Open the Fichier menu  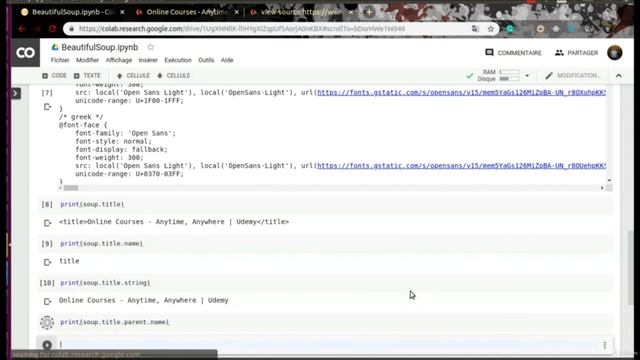[x=60, y=60]
